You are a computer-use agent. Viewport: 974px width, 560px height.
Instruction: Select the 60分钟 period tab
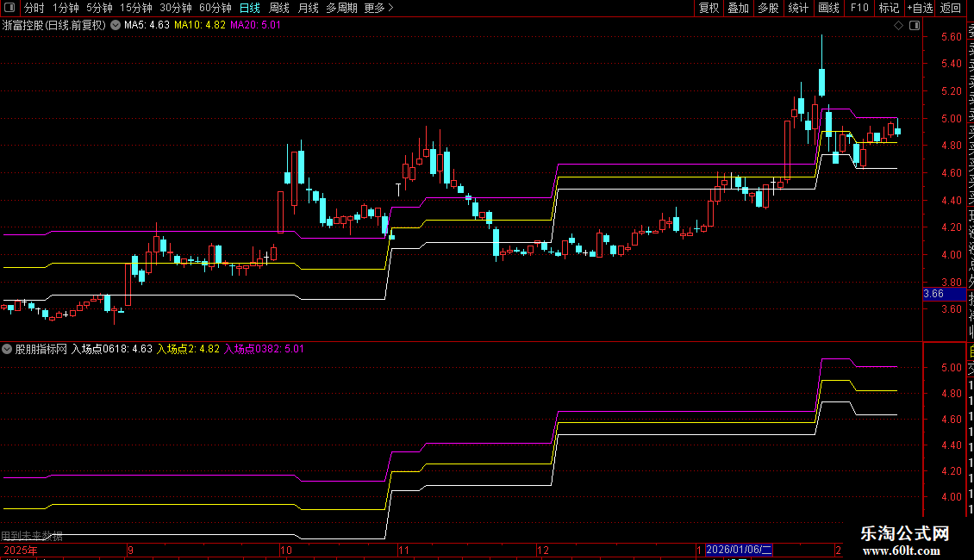tap(215, 8)
